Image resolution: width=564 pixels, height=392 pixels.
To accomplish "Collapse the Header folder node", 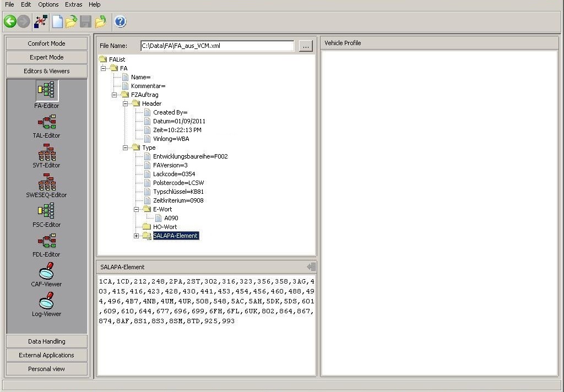I will point(125,104).
